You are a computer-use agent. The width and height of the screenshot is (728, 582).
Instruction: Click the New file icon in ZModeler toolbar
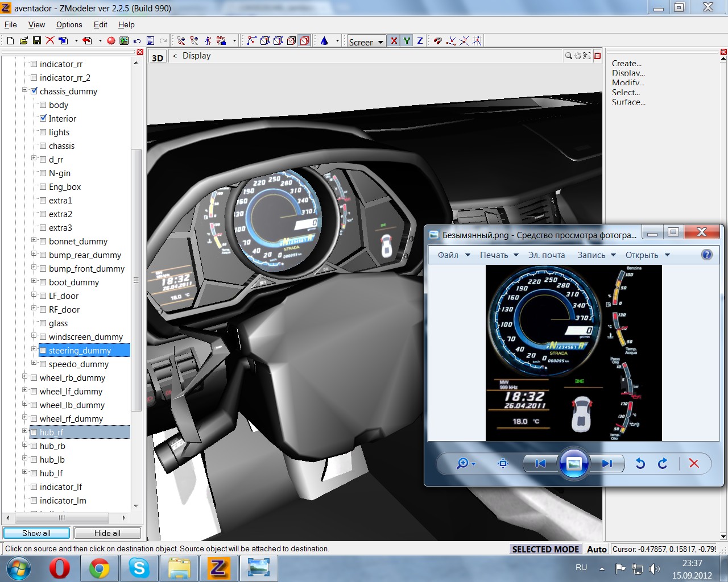point(10,40)
